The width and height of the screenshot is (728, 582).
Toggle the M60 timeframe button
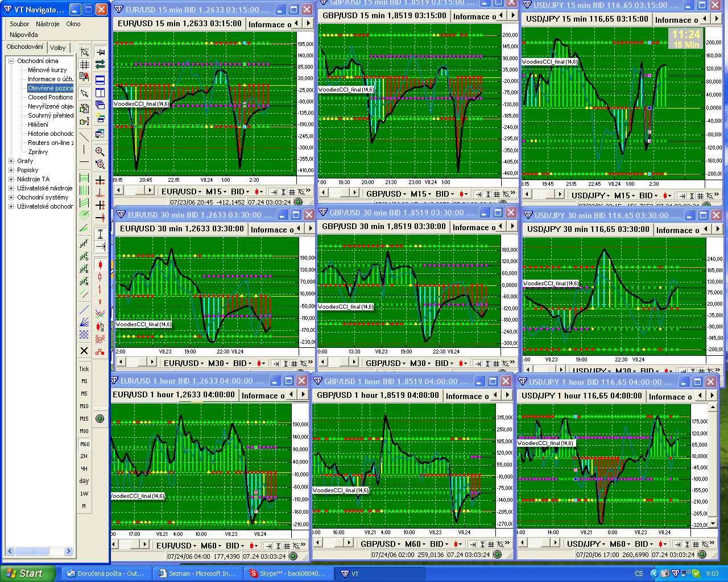[84, 444]
